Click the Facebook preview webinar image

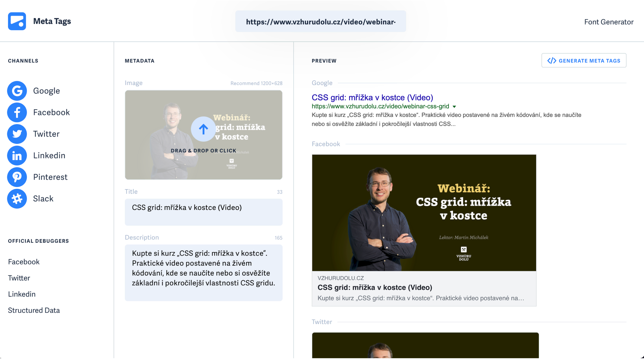click(x=424, y=213)
